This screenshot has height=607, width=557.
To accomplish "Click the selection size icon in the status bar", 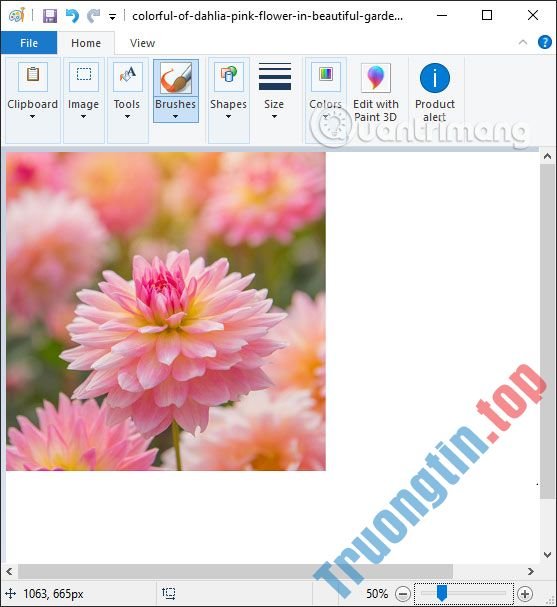I will point(168,593).
